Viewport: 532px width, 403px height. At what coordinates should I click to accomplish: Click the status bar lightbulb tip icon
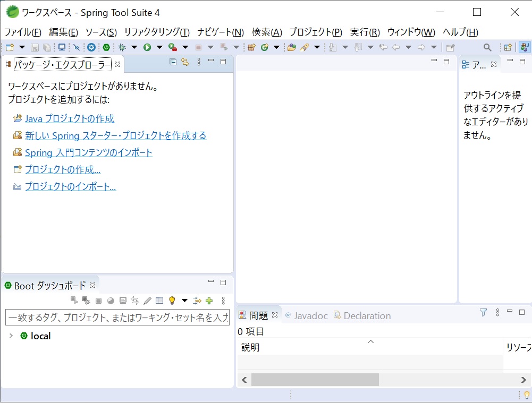point(527,395)
